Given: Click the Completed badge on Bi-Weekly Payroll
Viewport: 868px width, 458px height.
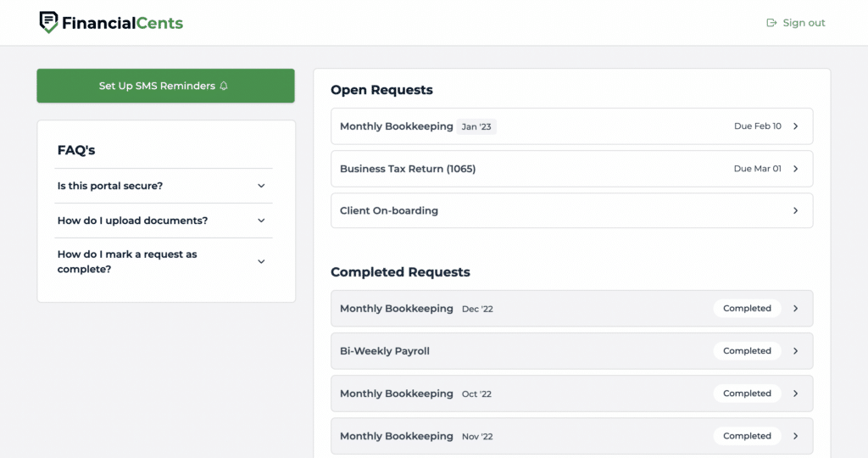Looking at the screenshot, I should point(747,351).
